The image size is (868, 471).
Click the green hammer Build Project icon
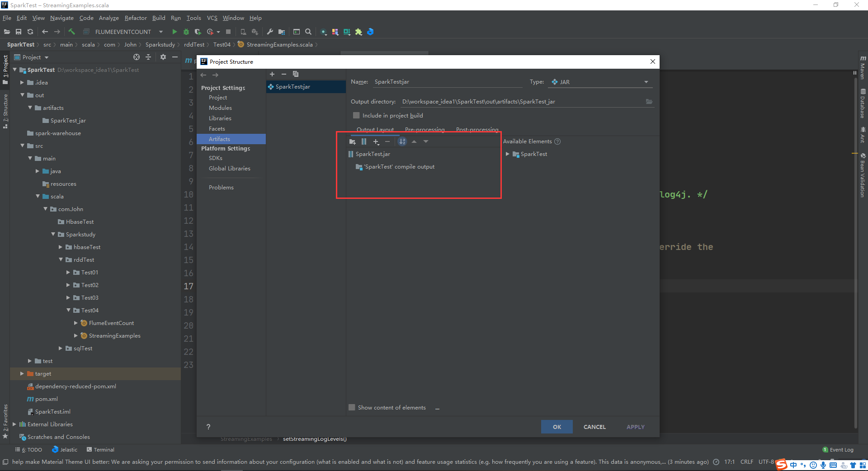(72, 32)
